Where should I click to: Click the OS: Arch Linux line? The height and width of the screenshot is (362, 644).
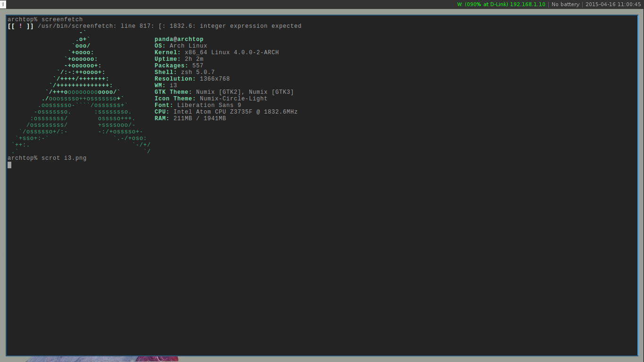181,46
